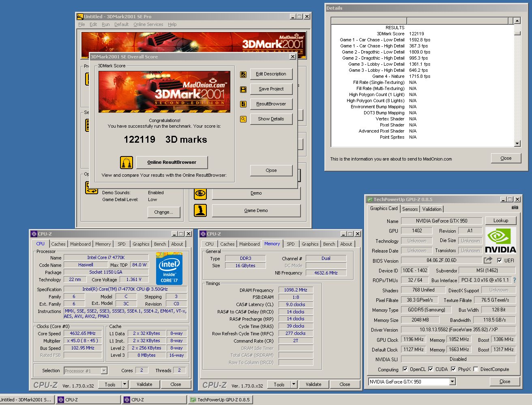
Task: Click the Save Project floppy icon
Action: (243, 89)
